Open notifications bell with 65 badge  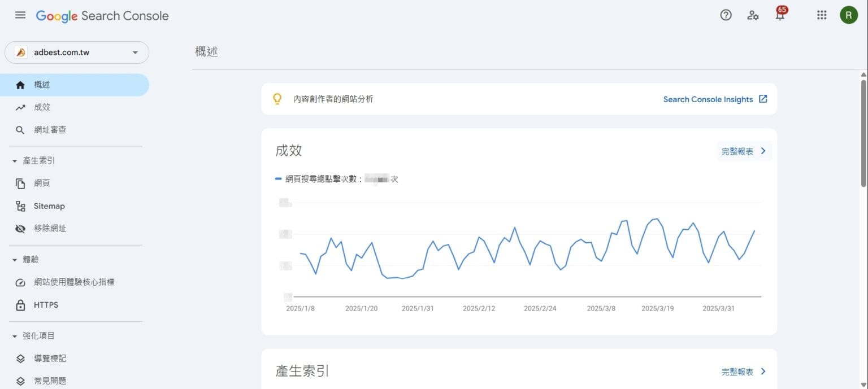tap(780, 15)
